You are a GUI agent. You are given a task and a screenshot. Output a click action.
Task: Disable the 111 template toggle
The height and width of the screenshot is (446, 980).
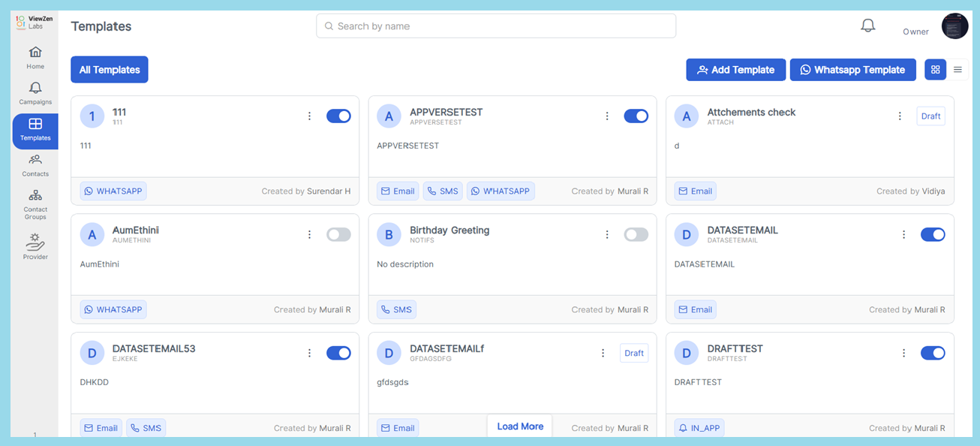click(338, 116)
